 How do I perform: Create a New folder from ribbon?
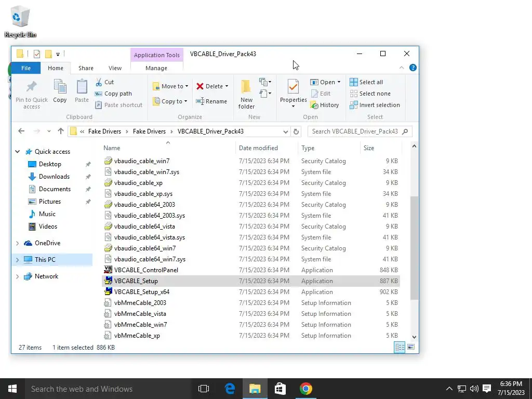(x=246, y=95)
